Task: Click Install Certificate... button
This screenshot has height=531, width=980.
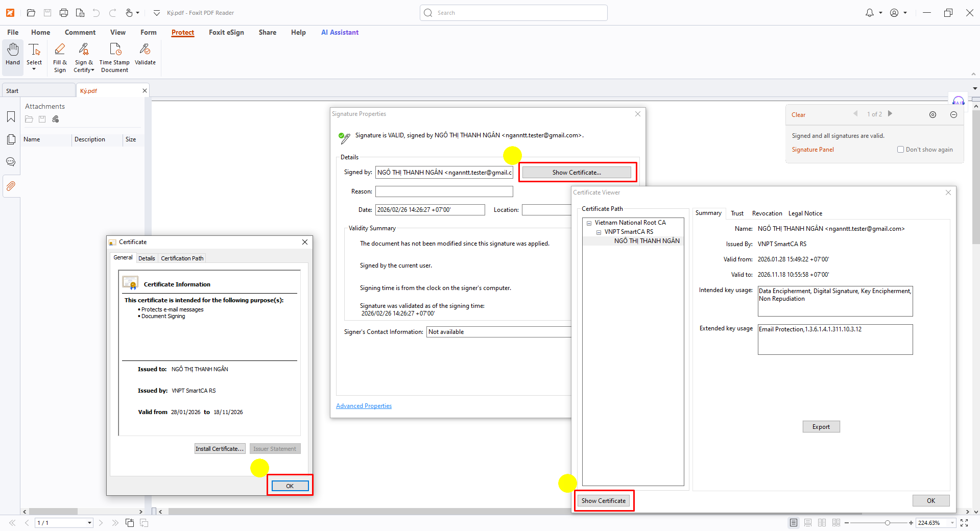Action: pyautogui.click(x=220, y=449)
